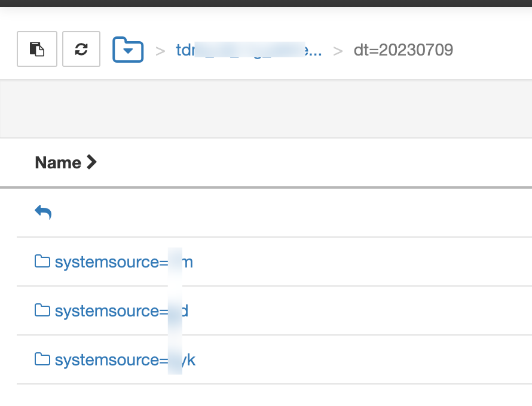532x406 pixels.
Task: Open the systemsource folder ending in "d"
Action: 121,311
